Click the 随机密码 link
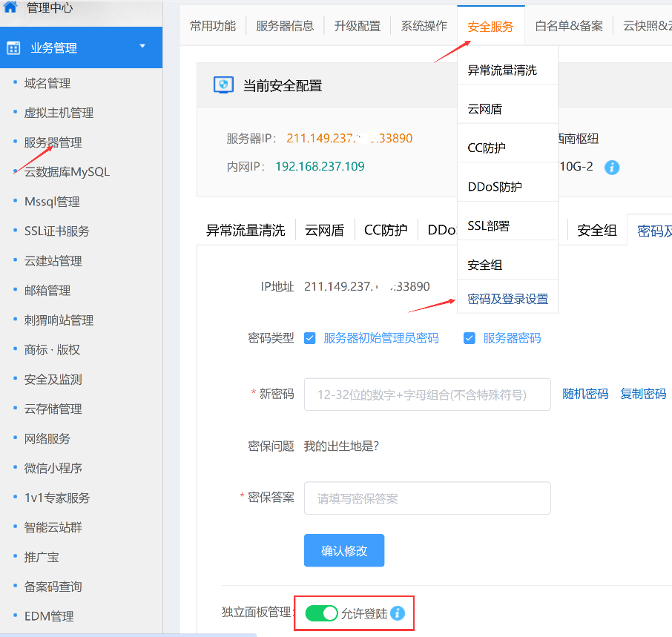This screenshot has width=672, height=637. pos(585,394)
